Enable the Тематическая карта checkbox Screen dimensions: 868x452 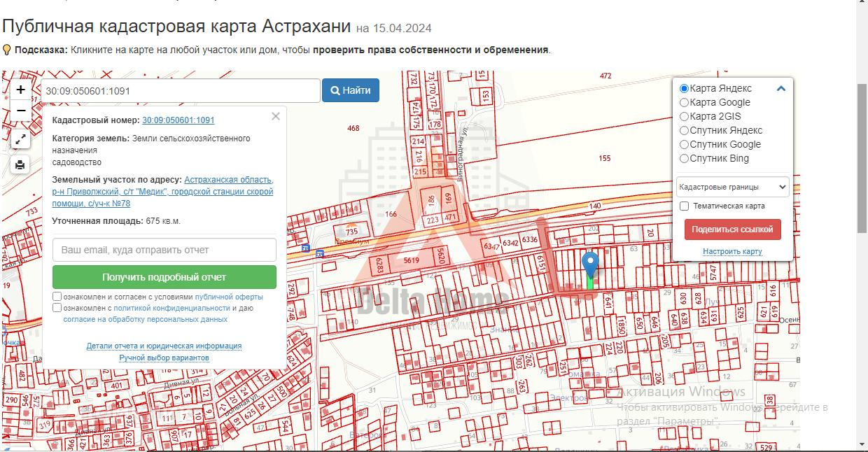685,206
